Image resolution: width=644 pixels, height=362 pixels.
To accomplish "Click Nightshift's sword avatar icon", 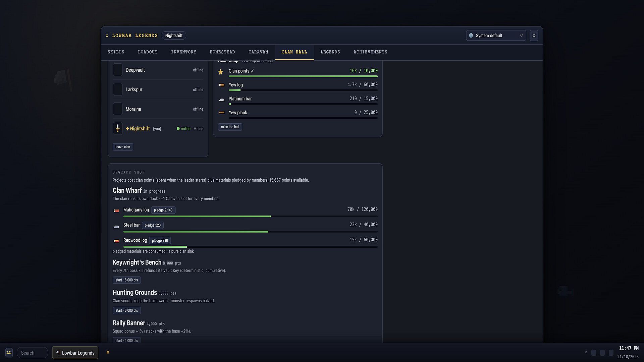I will 118,128.
